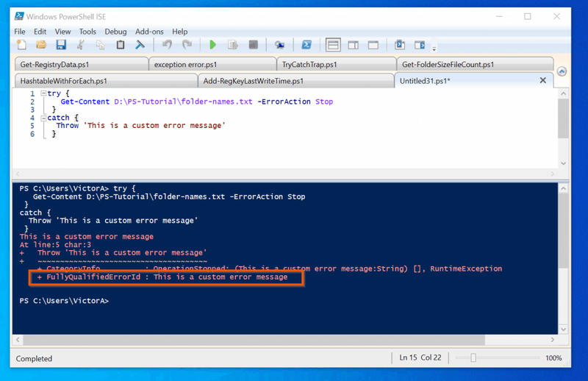Image resolution: width=588 pixels, height=381 pixels.
Task: Show script pane on right layout icon
Action: point(353,46)
